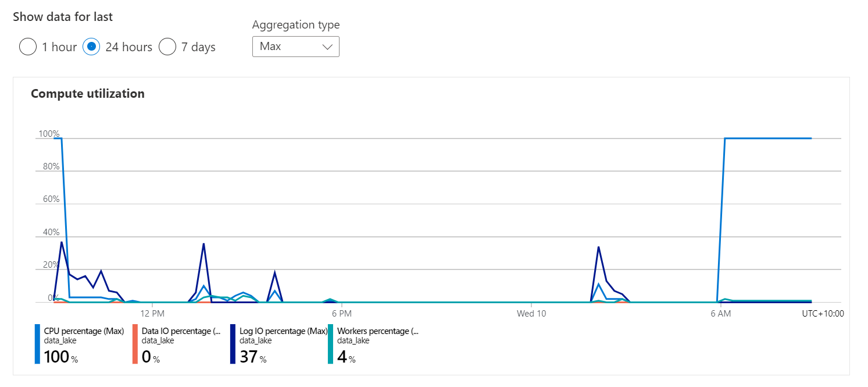Click the 6 PM time axis marker
The height and width of the screenshot is (387, 868).
tap(341, 314)
